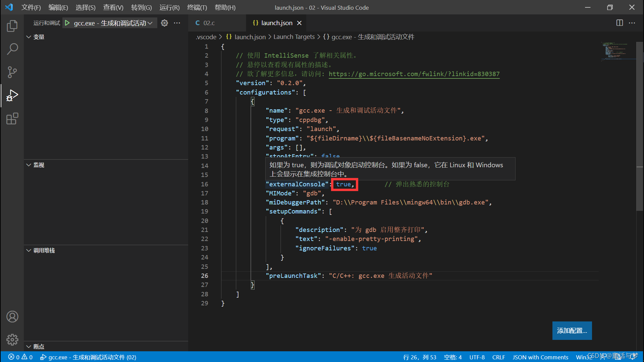Open the 运行(R) menu
This screenshot has height=362, width=644.
tap(169, 7)
